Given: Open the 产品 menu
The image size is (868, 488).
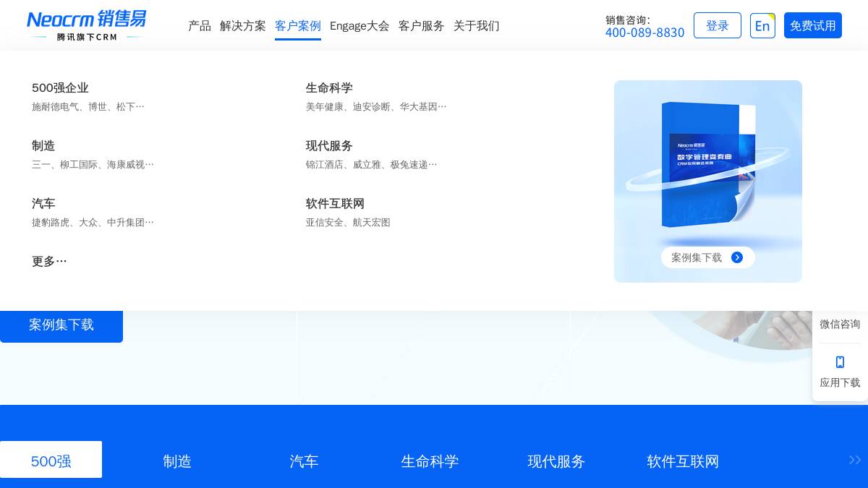Looking at the screenshot, I should click(200, 26).
